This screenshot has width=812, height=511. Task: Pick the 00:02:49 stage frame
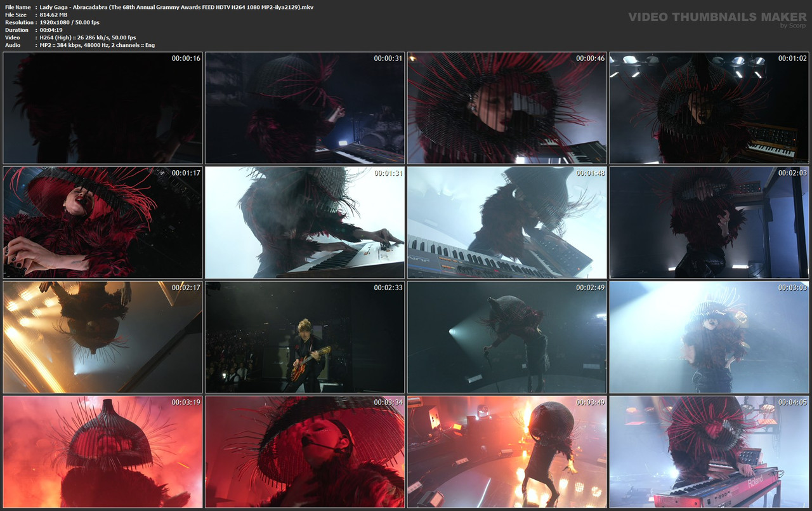pos(507,337)
